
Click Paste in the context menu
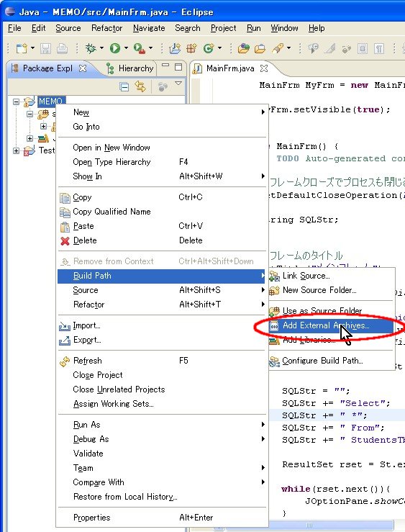click(162, 226)
